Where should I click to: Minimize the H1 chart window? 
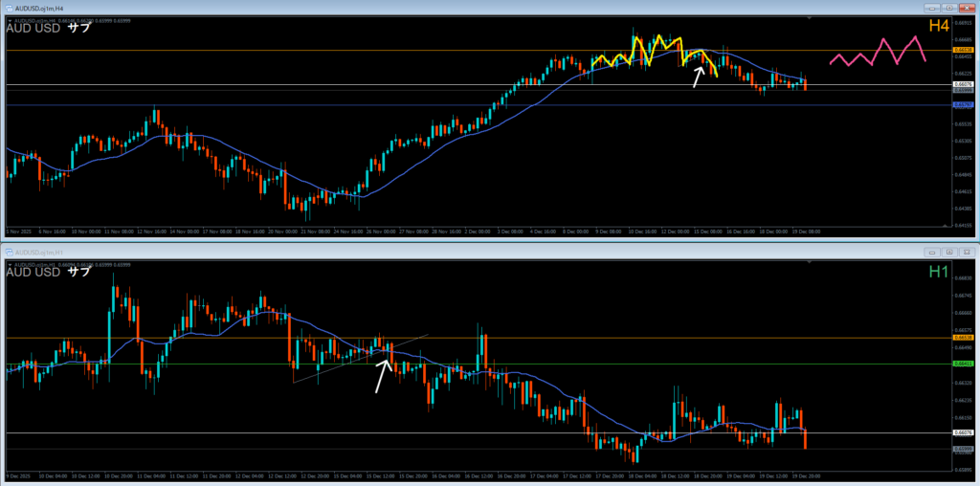(930, 252)
